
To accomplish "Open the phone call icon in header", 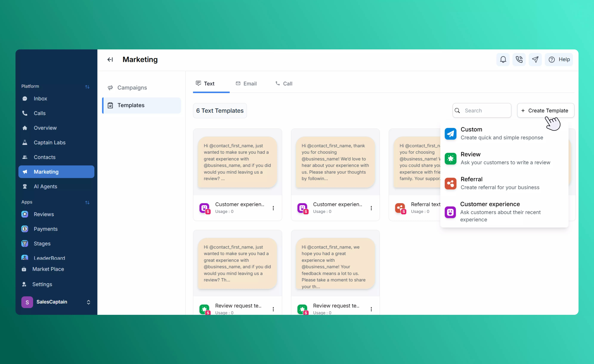I will tap(519, 59).
